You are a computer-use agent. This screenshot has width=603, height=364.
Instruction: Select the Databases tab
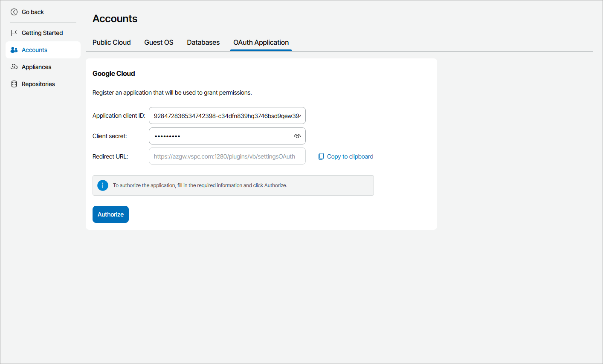(203, 42)
